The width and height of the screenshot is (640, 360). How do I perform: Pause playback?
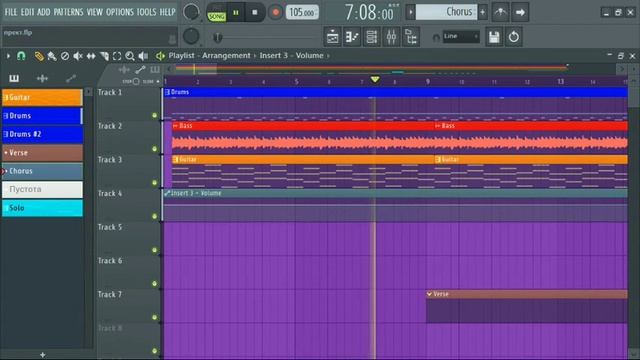pyautogui.click(x=236, y=12)
